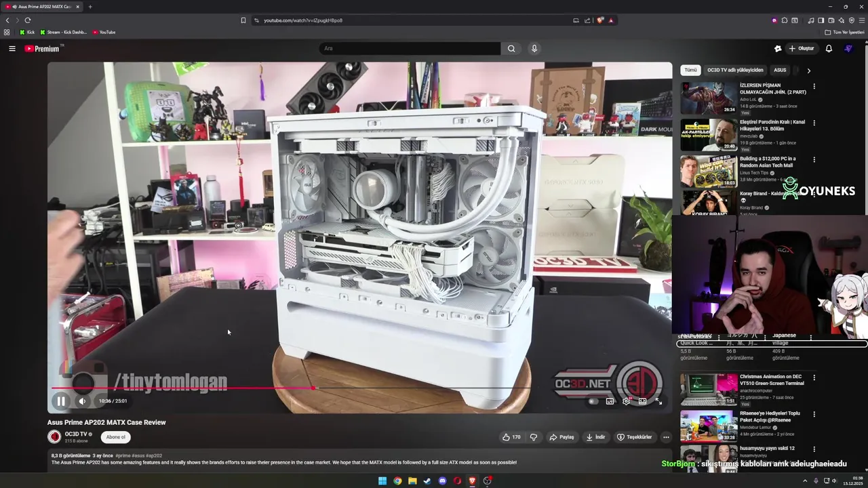The height and width of the screenshot is (488, 868).
Task: Open options for 'Building a $12,000 PC' video
Action: pos(814,159)
